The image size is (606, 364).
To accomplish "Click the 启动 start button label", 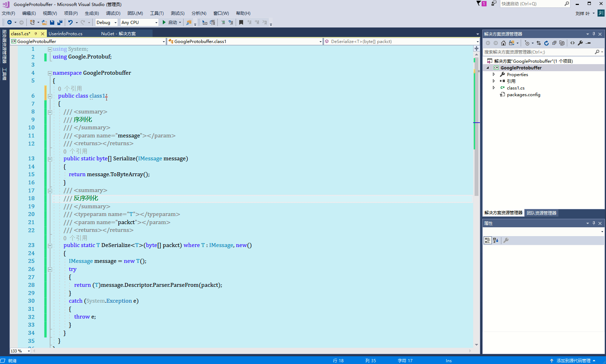I will 173,23.
